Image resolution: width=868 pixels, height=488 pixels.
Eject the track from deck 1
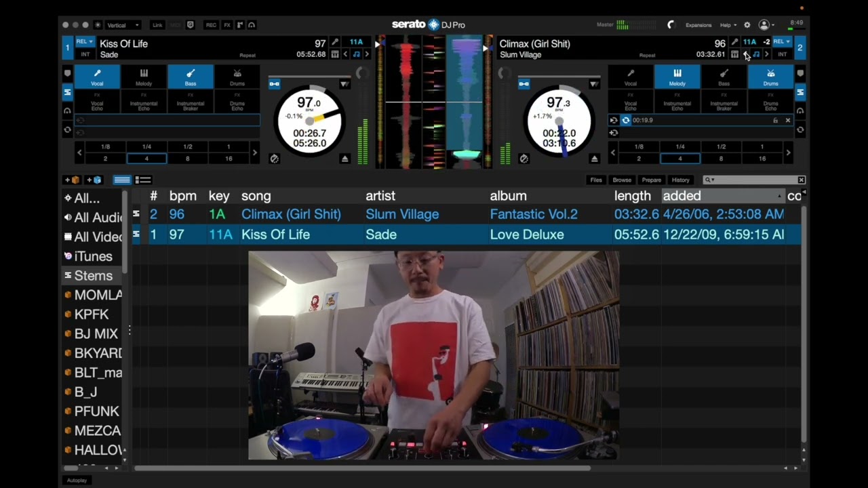(x=344, y=159)
